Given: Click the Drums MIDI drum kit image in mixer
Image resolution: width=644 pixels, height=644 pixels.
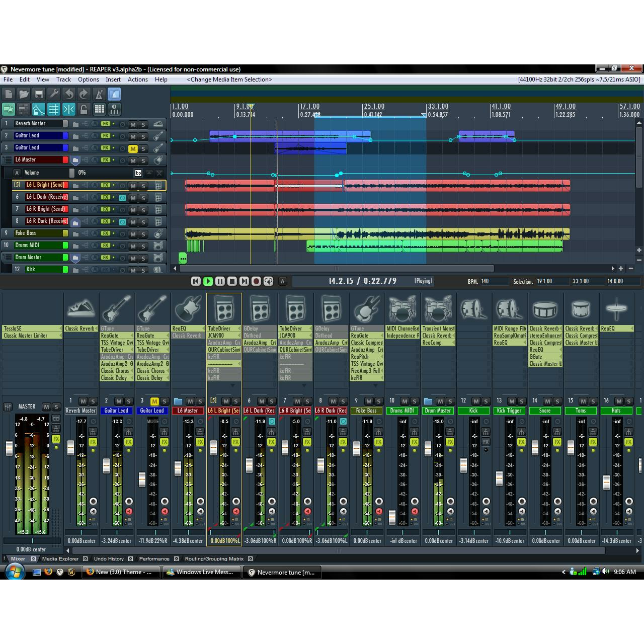Looking at the screenshot, I should pos(403,308).
